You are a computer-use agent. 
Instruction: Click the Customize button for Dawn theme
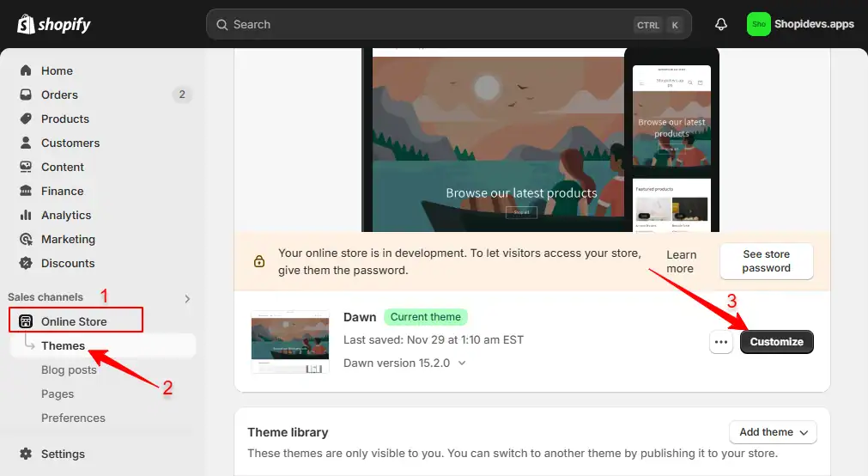pyautogui.click(x=777, y=342)
